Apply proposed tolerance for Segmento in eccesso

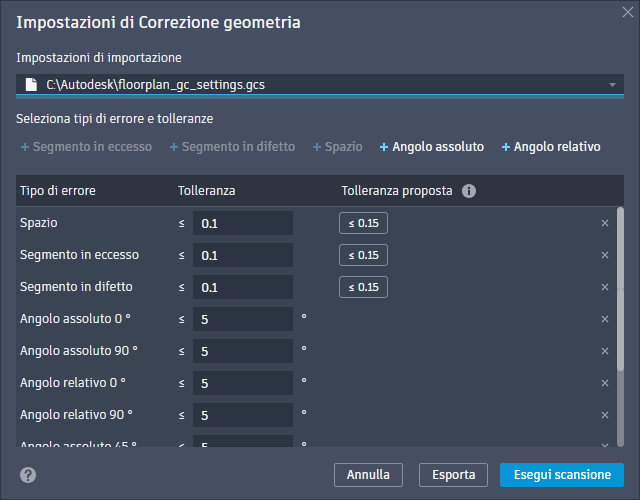[x=363, y=255]
